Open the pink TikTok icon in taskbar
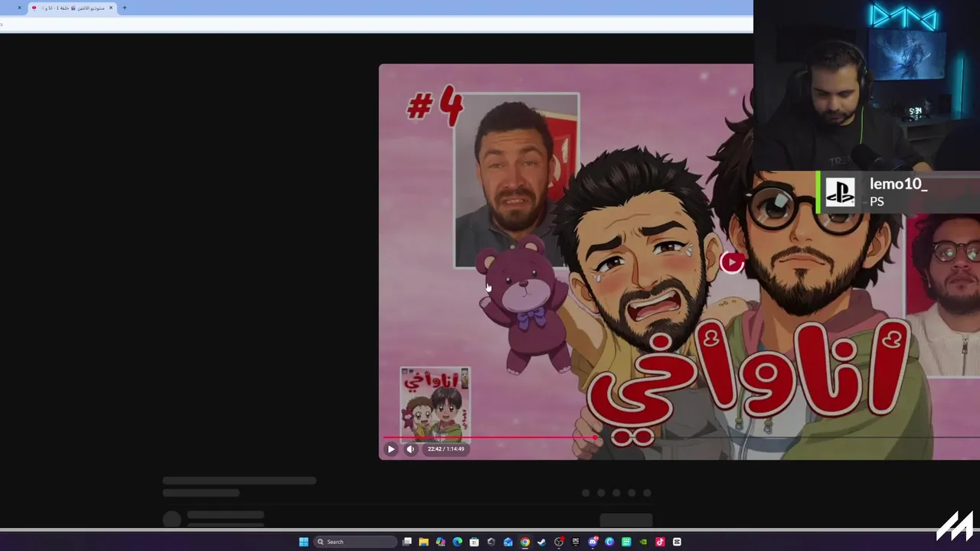This screenshot has width=980, height=551. point(660,542)
